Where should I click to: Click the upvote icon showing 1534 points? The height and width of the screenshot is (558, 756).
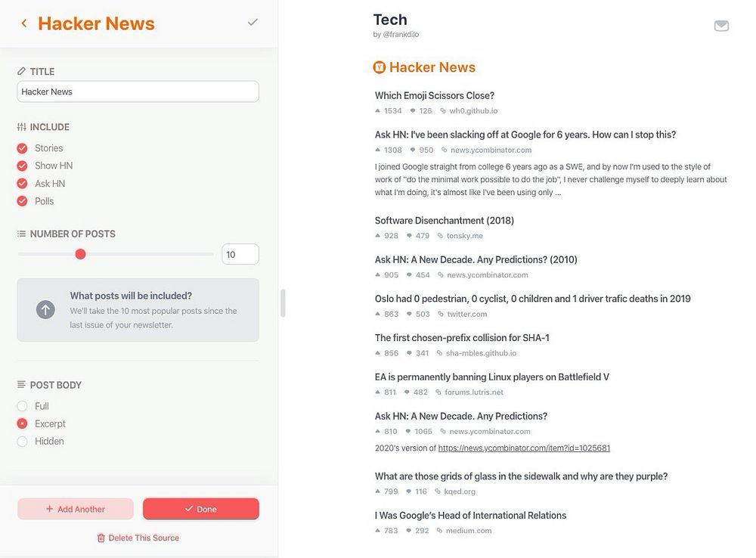click(377, 111)
